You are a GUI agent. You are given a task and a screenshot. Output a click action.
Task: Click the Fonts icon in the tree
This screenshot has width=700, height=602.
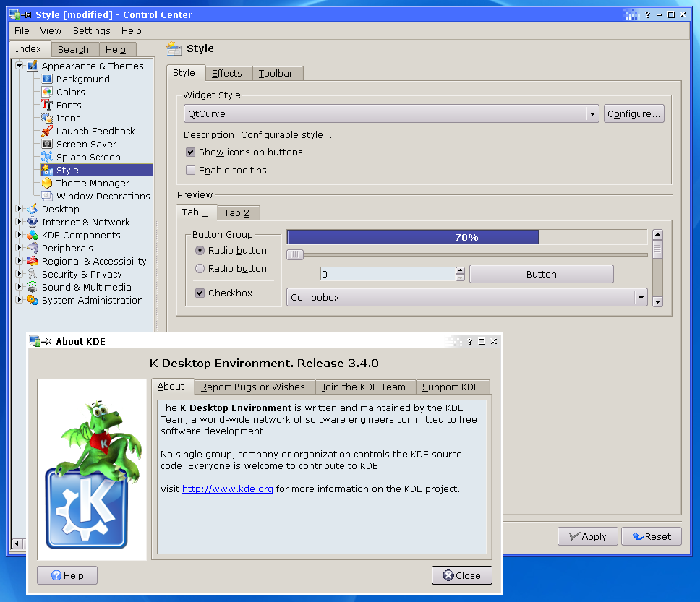[x=47, y=105]
